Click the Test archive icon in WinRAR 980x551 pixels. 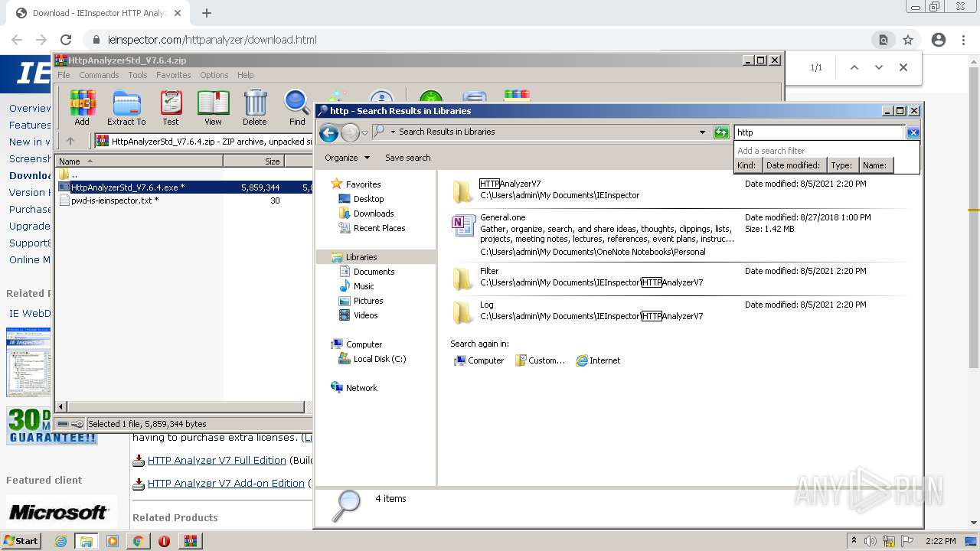pyautogui.click(x=171, y=108)
